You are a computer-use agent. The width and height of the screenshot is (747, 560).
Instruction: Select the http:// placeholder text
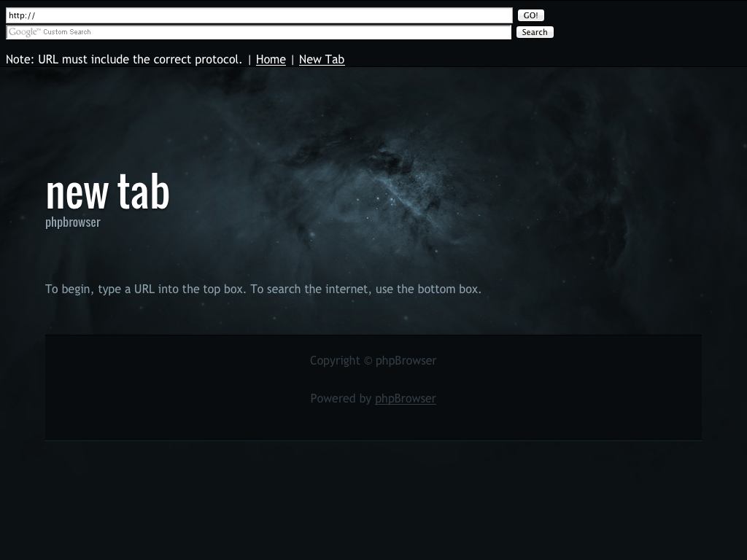(x=22, y=15)
